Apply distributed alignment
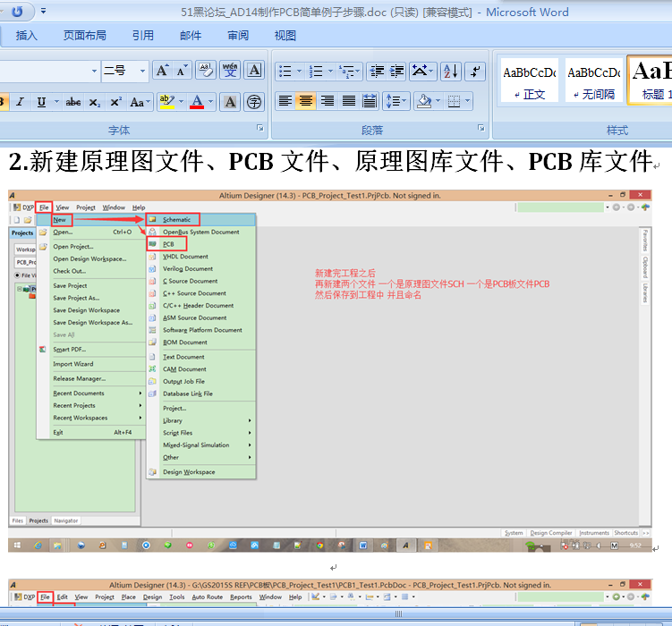Viewport: 672px width, 626px height. tap(370, 101)
